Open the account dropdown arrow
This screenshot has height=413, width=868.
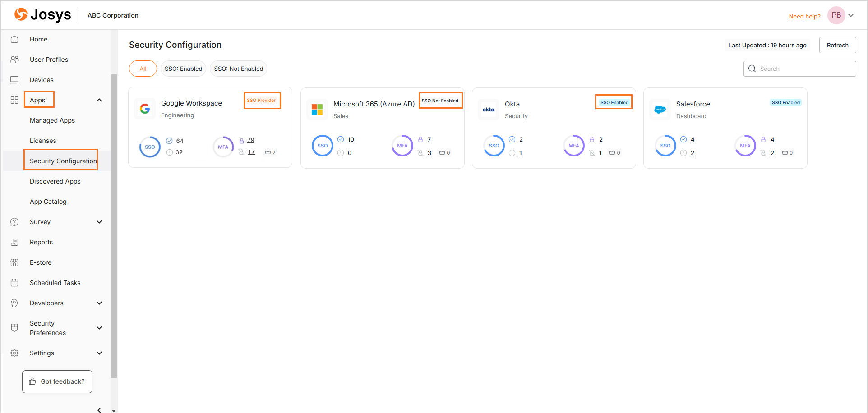(851, 15)
